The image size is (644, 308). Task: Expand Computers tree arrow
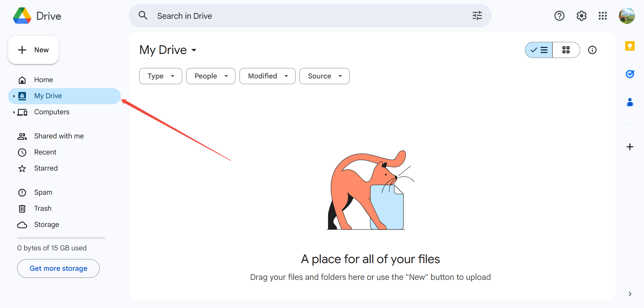coord(14,112)
